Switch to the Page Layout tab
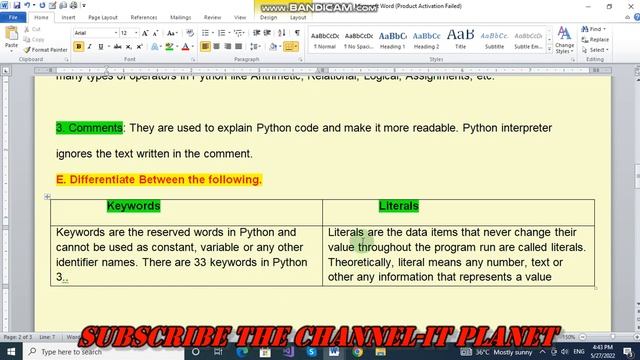The width and height of the screenshot is (640, 360). [x=103, y=18]
